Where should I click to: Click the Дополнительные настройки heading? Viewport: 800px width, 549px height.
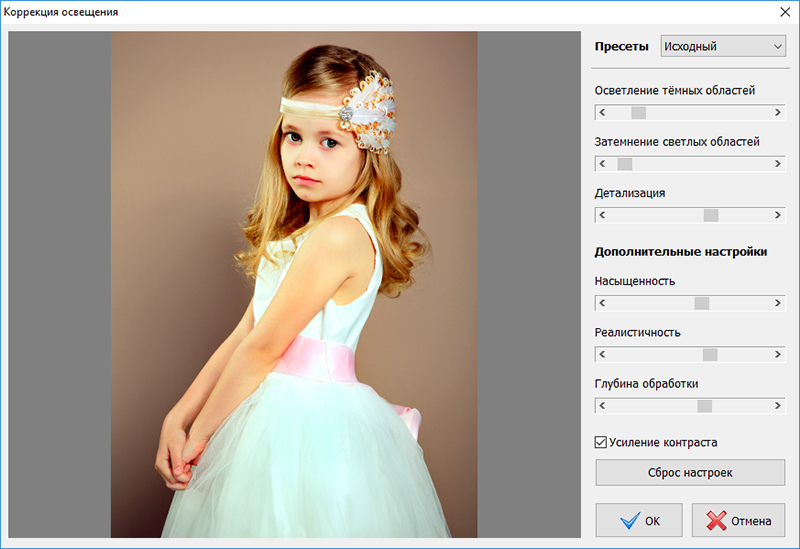(x=681, y=252)
